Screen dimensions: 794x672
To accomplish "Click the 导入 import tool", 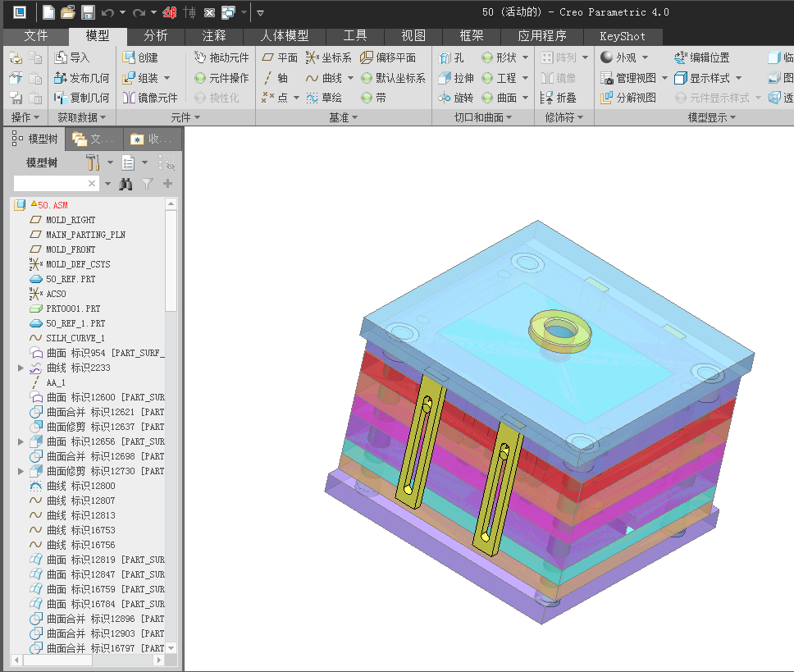I will point(72,57).
